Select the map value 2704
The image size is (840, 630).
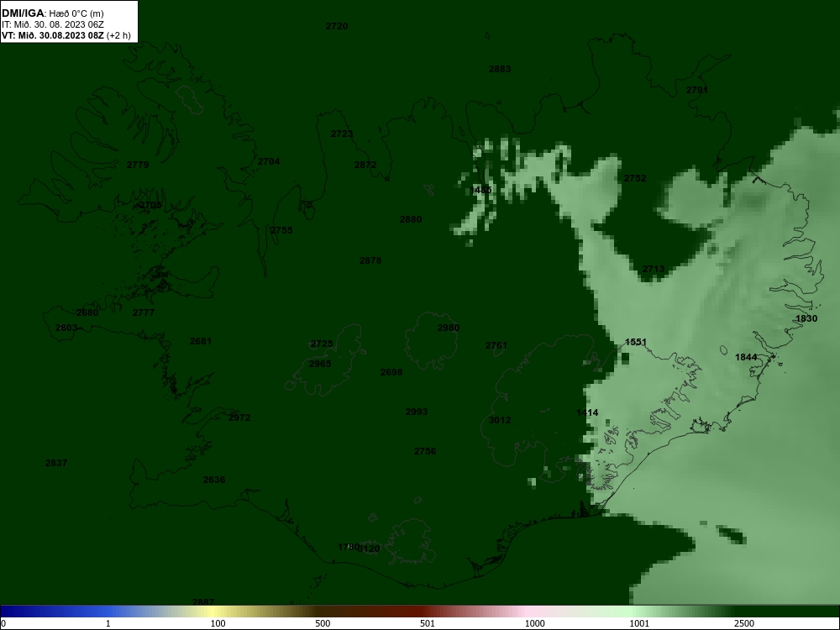269,162
